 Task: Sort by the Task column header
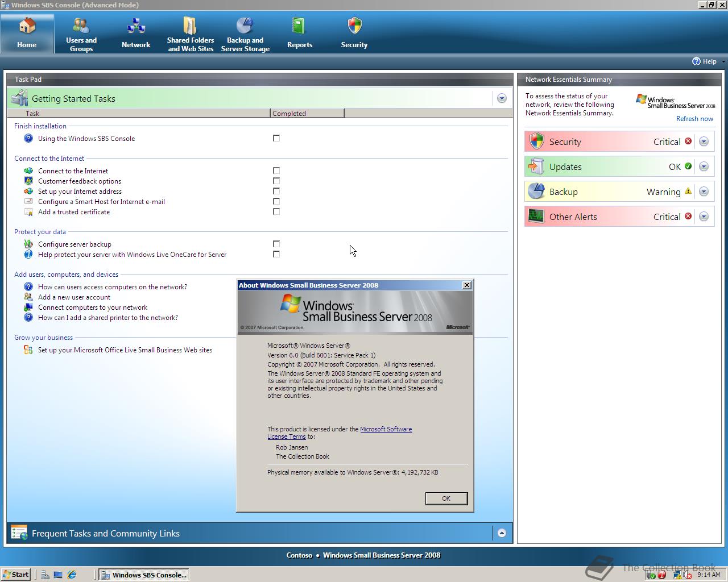pyautogui.click(x=139, y=113)
